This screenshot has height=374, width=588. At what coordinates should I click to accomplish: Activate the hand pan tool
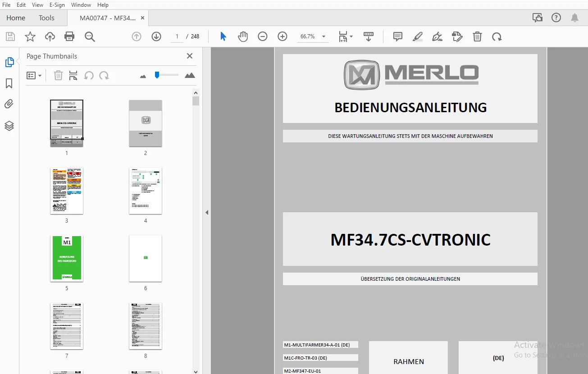(x=243, y=36)
